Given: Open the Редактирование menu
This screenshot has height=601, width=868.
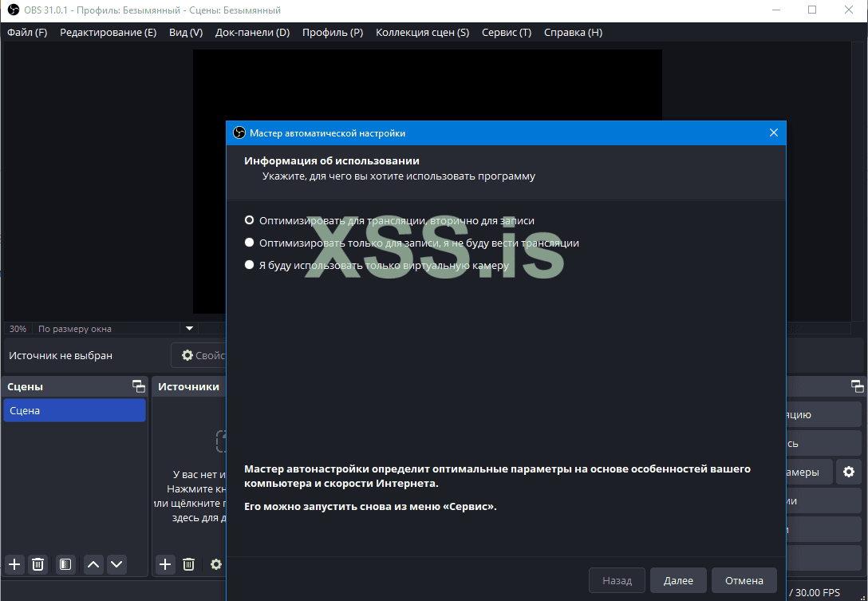Looking at the screenshot, I should (108, 32).
